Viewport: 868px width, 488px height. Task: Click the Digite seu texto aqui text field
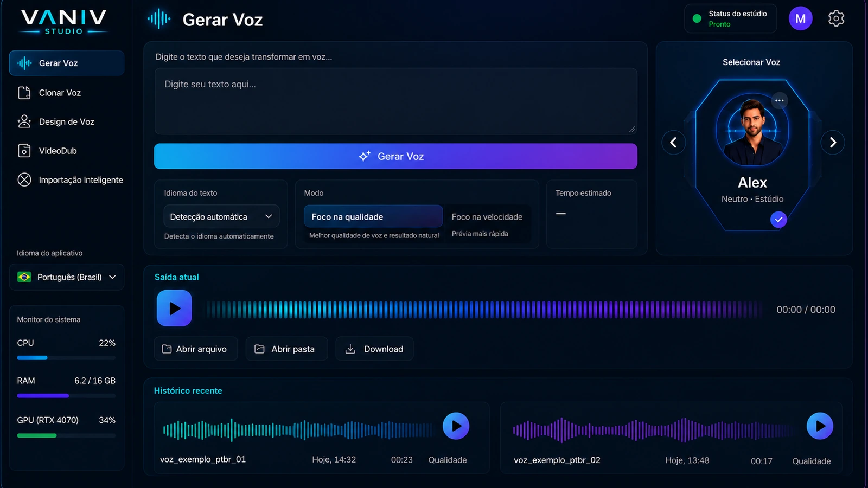point(395,101)
